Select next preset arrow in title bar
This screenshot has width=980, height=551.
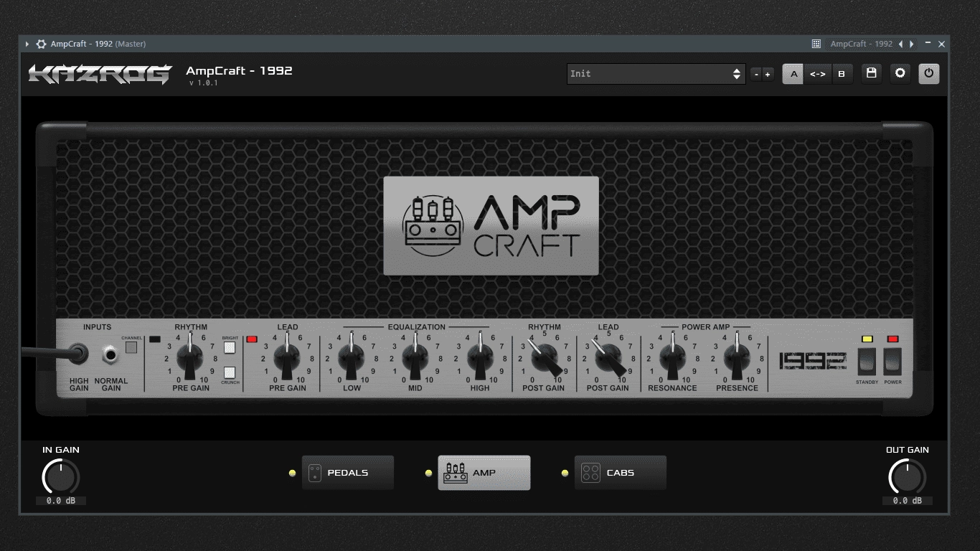click(x=912, y=44)
